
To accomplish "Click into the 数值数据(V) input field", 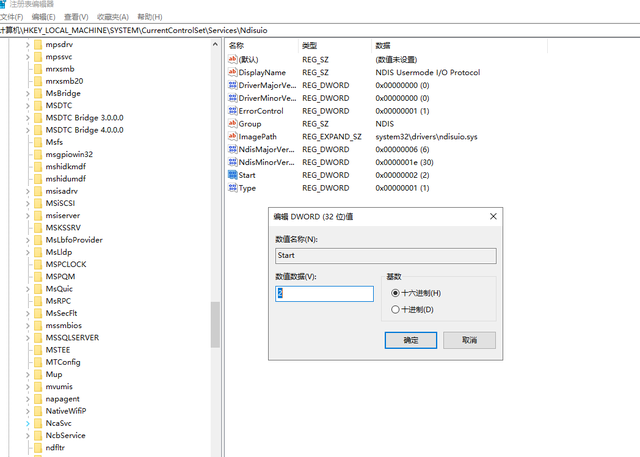I will (x=324, y=293).
